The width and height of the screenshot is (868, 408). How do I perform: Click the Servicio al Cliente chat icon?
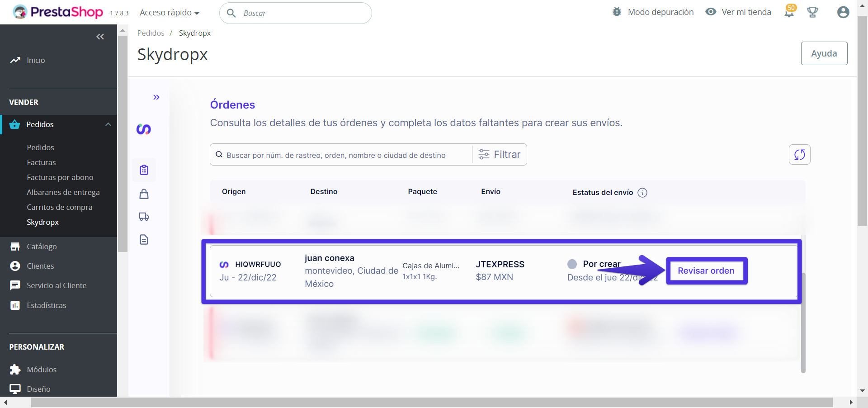[x=15, y=285]
